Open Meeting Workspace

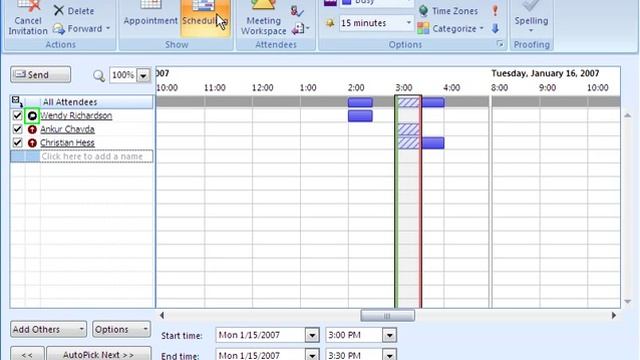pyautogui.click(x=263, y=18)
